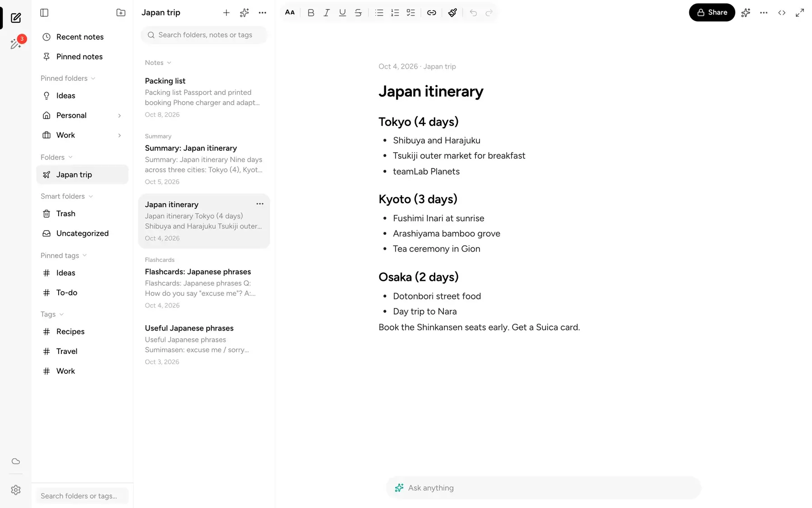
Task: Insert a checklist with the task list icon
Action: (x=411, y=13)
